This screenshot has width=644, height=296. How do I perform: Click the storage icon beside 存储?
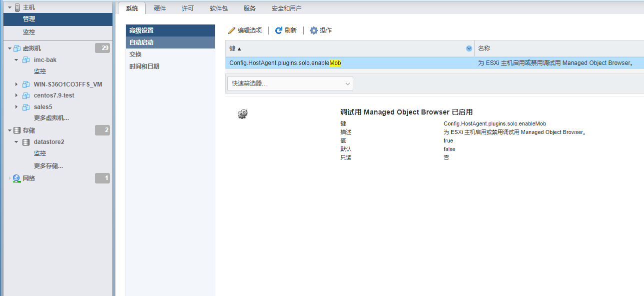tap(17, 130)
